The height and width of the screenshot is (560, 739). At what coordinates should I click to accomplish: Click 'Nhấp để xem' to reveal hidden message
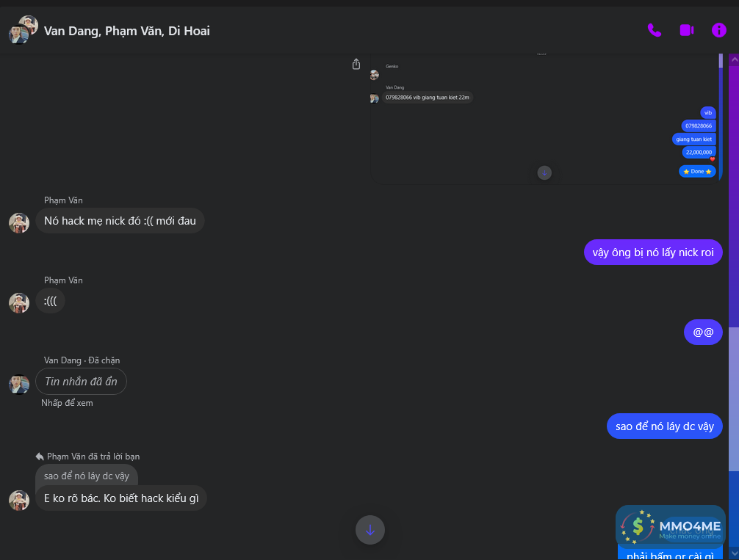(67, 403)
